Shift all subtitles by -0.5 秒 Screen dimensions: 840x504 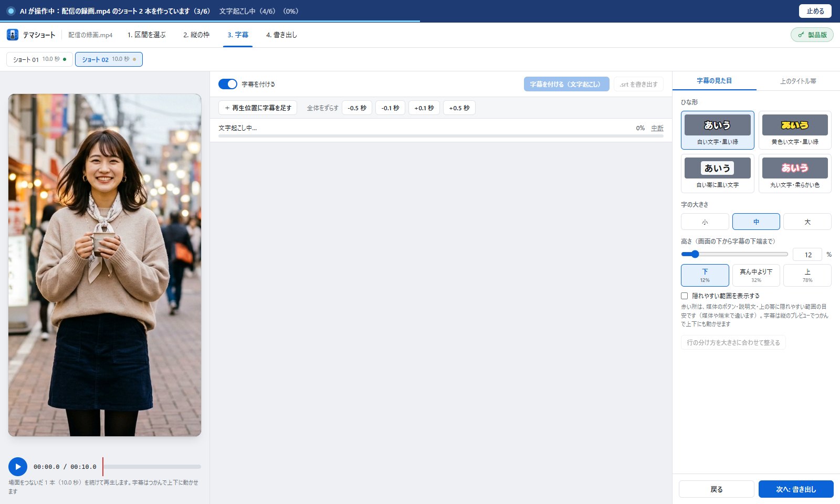[357, 108]
